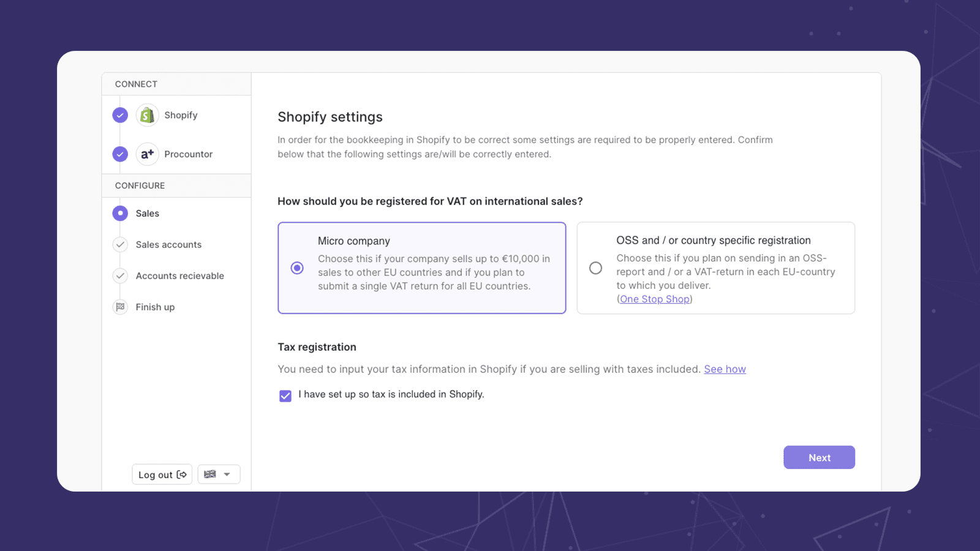The width and height of the screenshot is (980, 551).
Task: Click the See how link
Action: tap(725, 369)
